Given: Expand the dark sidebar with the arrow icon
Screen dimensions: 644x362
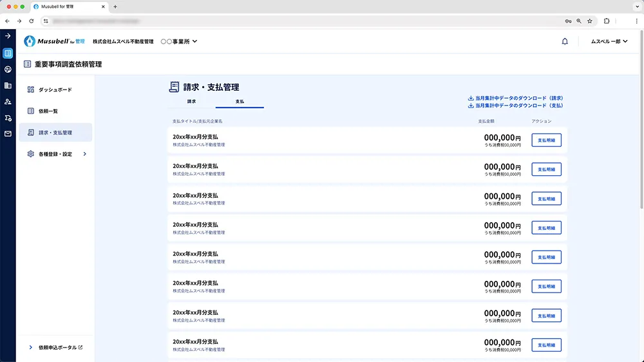Looking at the screenshot, I should pyautogui.click(x=8, y=36).
